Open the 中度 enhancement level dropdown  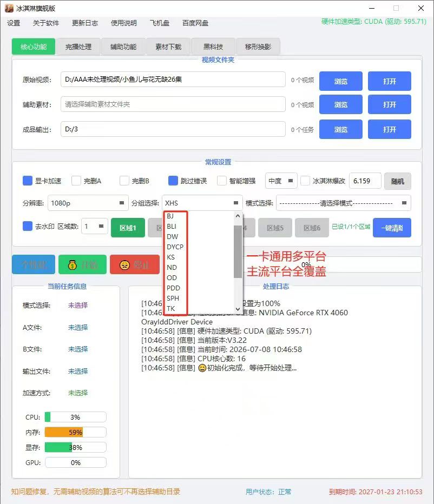pyautogui.click(x=281, y=181)
